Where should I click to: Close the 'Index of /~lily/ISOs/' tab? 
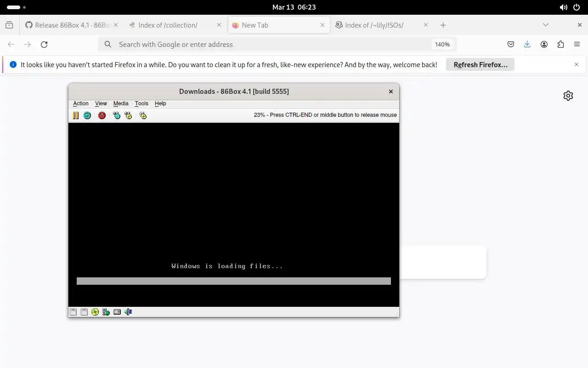point(426,25)
